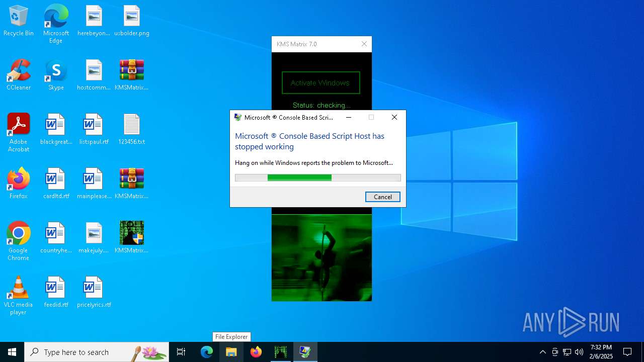Select the cardltd.rtf document icon
Screen dimensions: 644x362
(x=56, y=184)
